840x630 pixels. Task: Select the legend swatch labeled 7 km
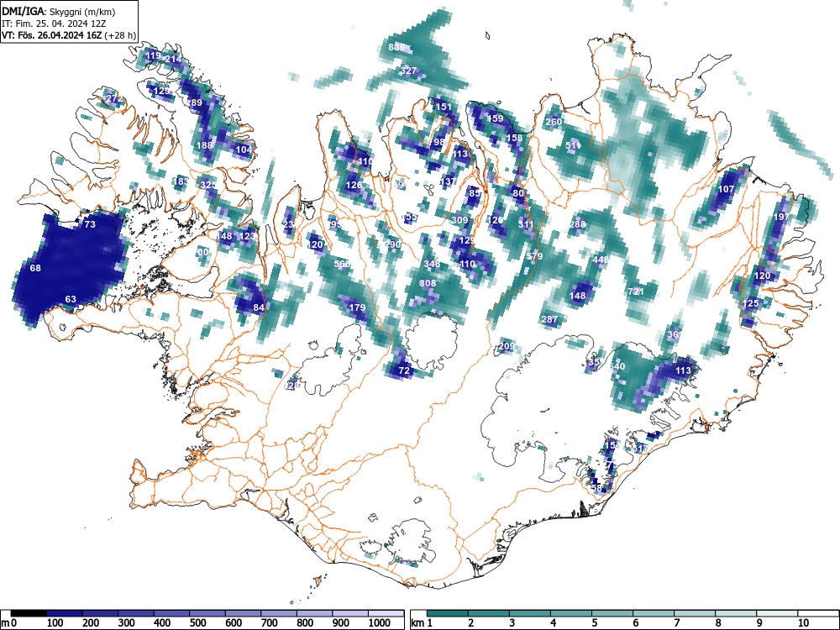click(695, 613)
